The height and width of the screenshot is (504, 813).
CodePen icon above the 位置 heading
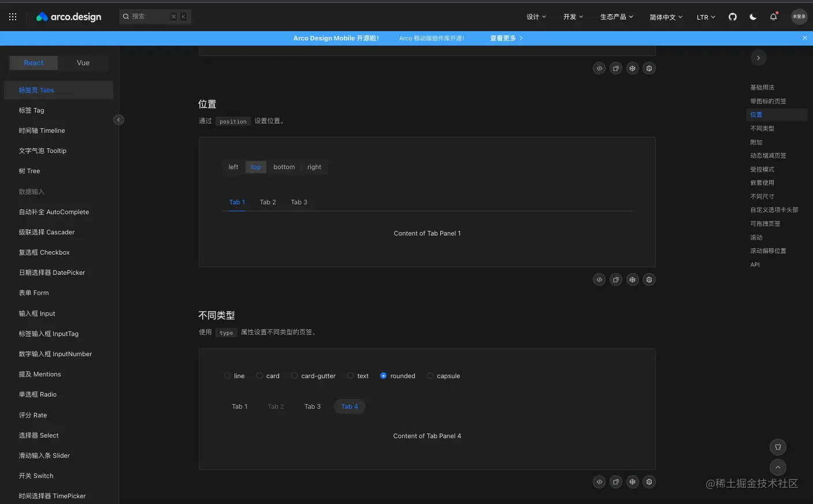pos(633,69)
